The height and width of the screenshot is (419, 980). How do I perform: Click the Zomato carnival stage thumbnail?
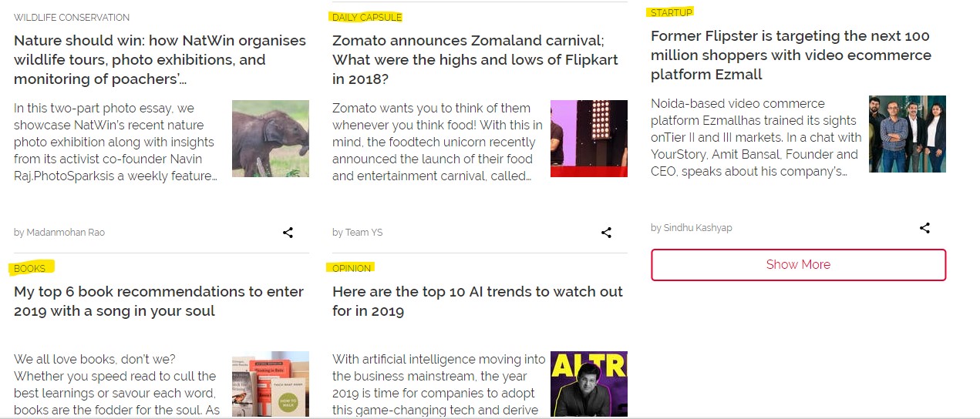(x=588, y=139)
